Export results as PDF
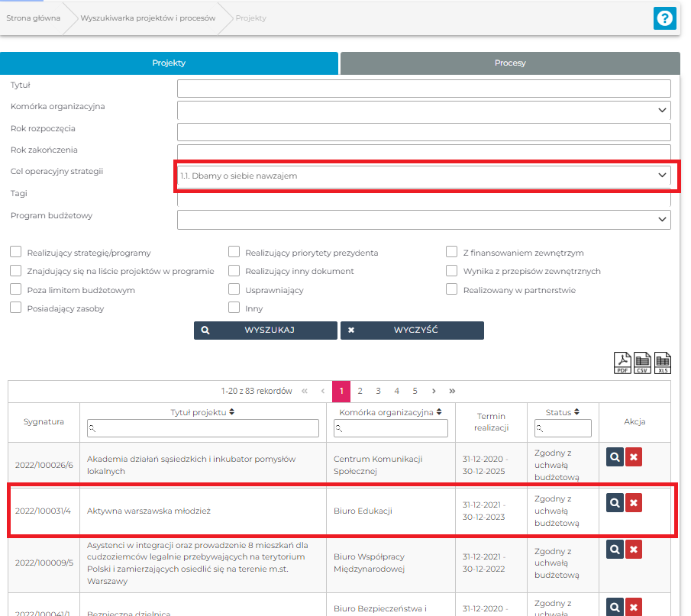Image resolution: width=691 pixels, height=616 pixels. [x=623, y=363]
